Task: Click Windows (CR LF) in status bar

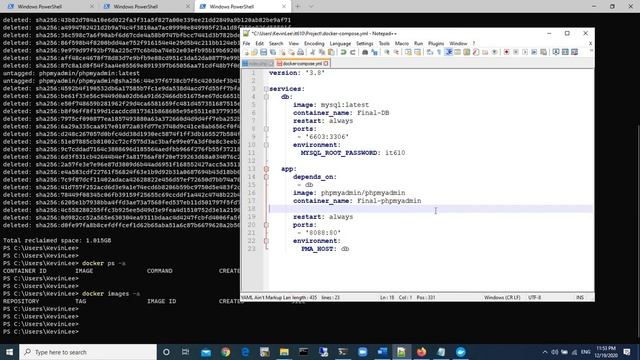Action: pos(502,298)
